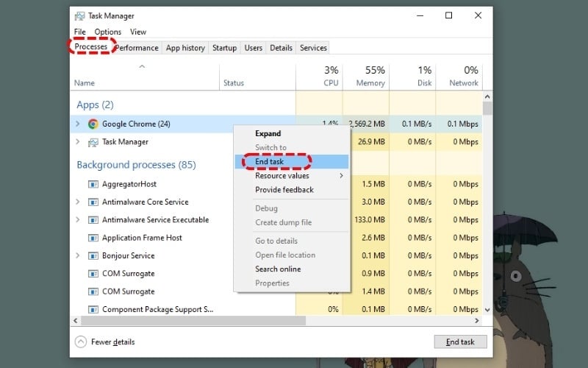Screen dimensions: 588x368
Task: Choose End task from the context menu
Action: click(270, 162)
